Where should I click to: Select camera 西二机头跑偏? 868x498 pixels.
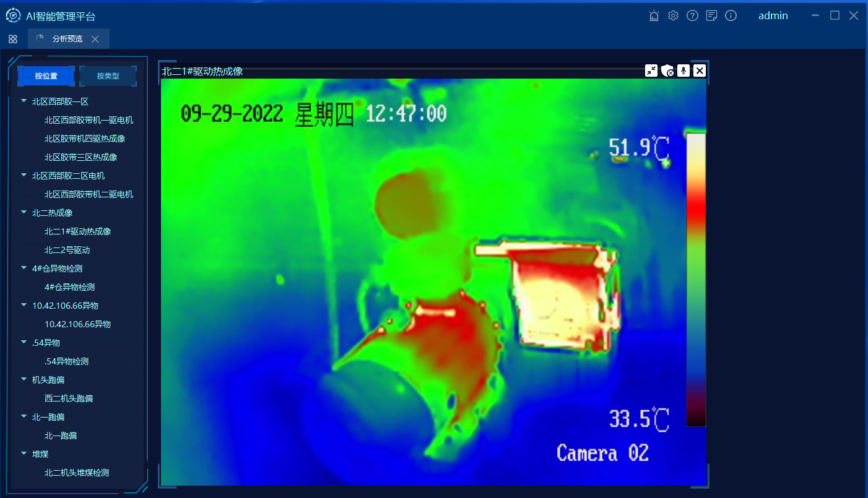[x=68, y=398]
